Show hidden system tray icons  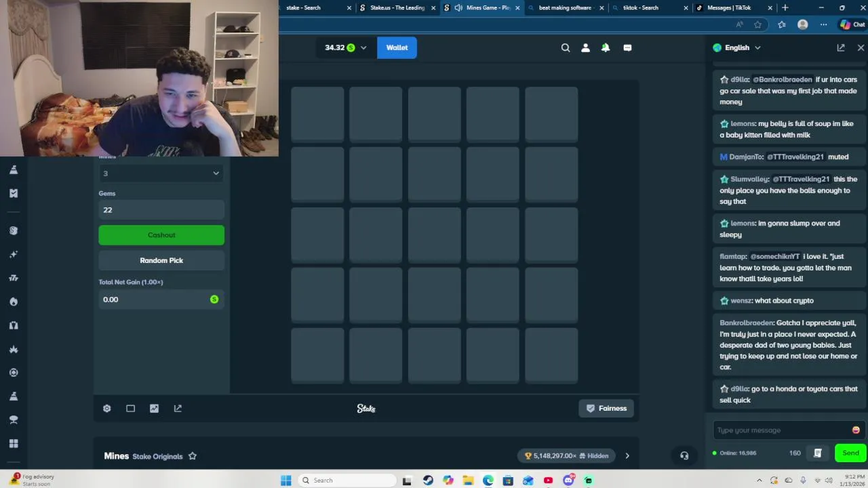click(x=760, y=481)
